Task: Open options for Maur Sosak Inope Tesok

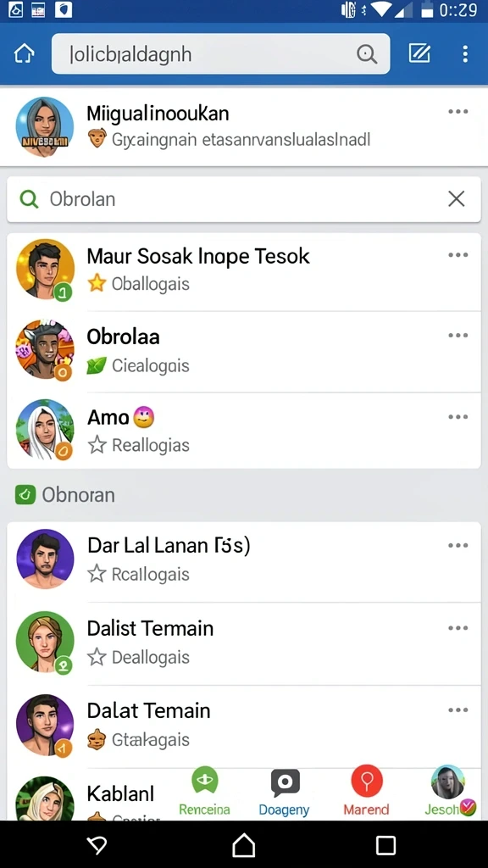Action: 458,255
